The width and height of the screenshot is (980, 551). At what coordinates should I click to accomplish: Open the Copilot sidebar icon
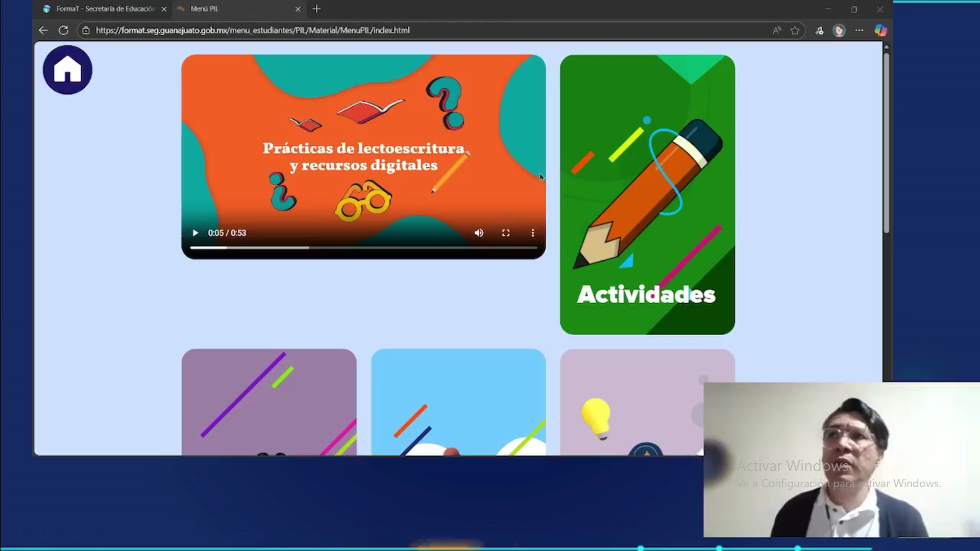(x=880, y=30)
